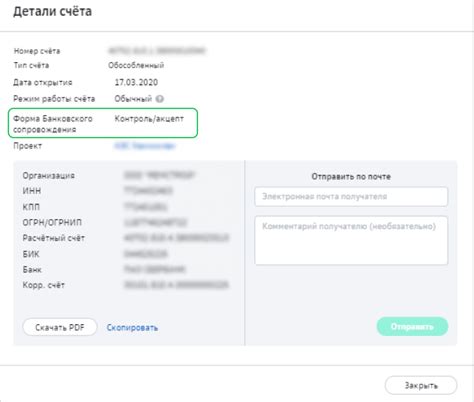Click the Комментарий получателю text area
Viewport: 474px width, 402px height.
(351, 241)
